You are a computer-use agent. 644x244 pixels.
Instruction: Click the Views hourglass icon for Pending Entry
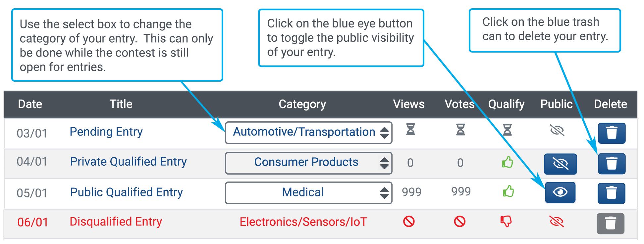click(410, 130)
